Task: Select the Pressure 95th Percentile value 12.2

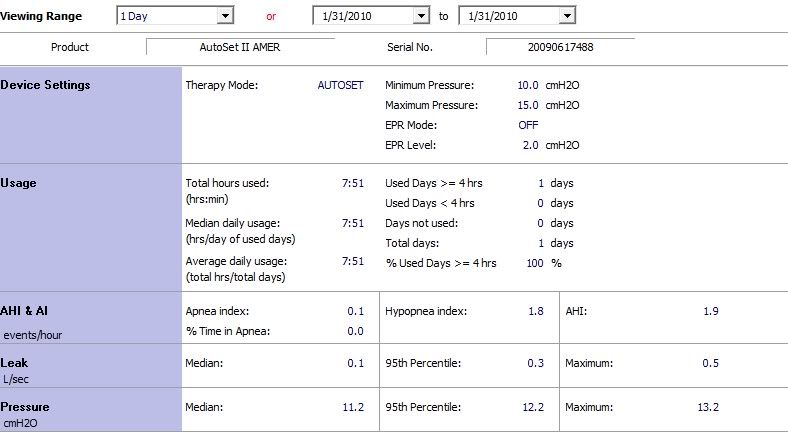Action: [x=534, y=407]
